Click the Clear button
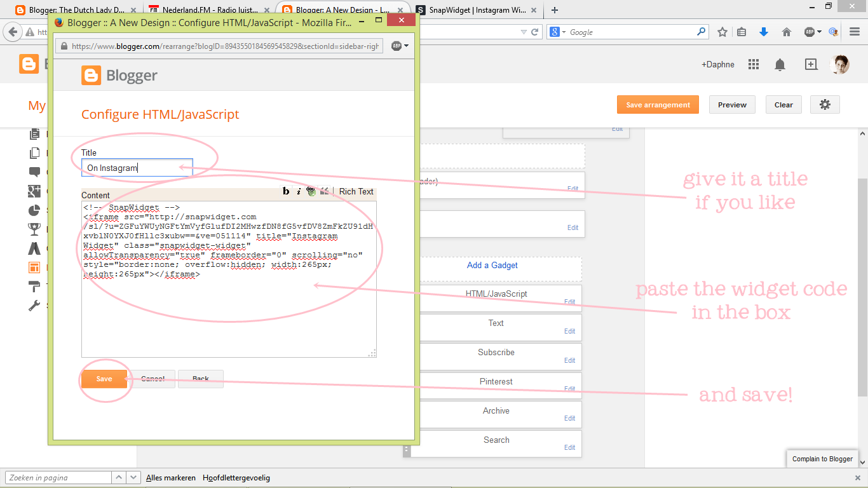Screen dimensions: 868x488 (783, 105)
